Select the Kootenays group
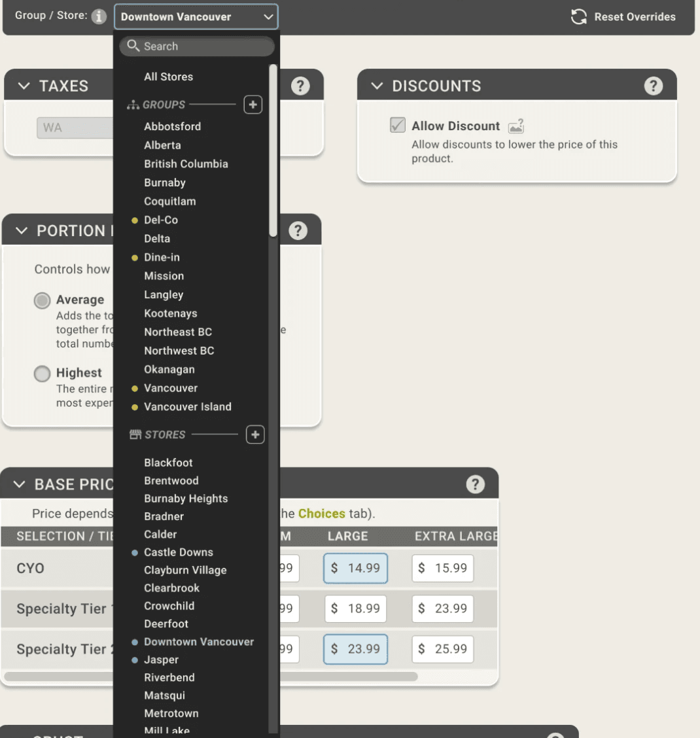This screenshot has width=700, height=738. pyautogui.click(x=170, y=313)
